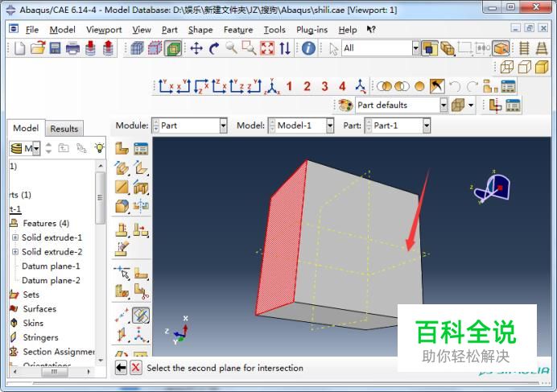The height and width of the screenshot is (392, 557).
Task: Expand the Solid extrude-1 feature
Action: [x=15, y=237]
